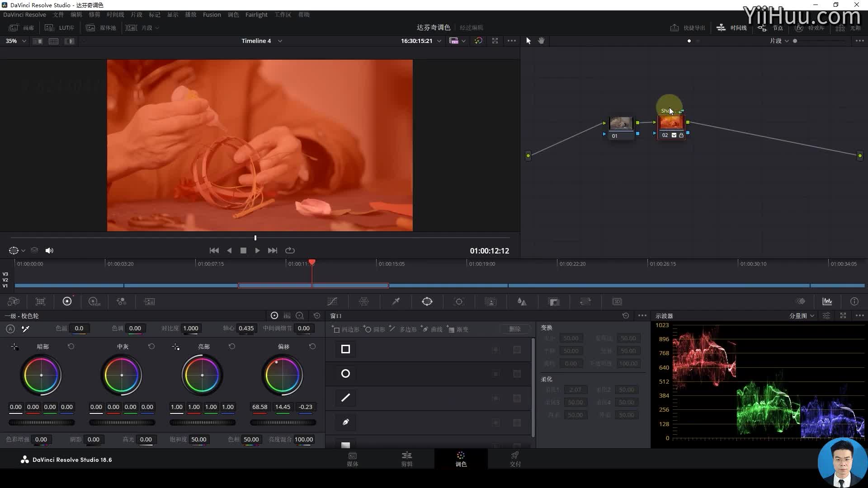Screen dimensions: 868x488
Task: Open the clip mode dropdown in node editor
Action: click(x=779, y=41)
